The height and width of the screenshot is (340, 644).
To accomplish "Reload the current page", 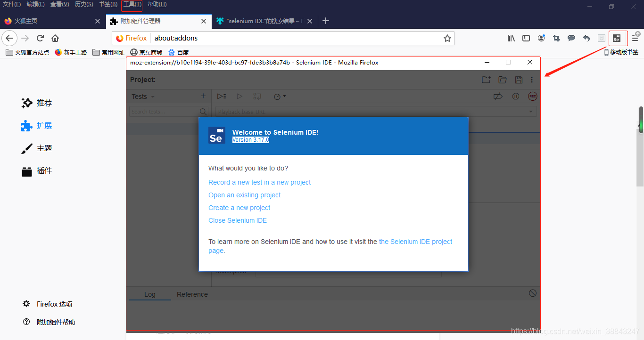I will point(40,38).
